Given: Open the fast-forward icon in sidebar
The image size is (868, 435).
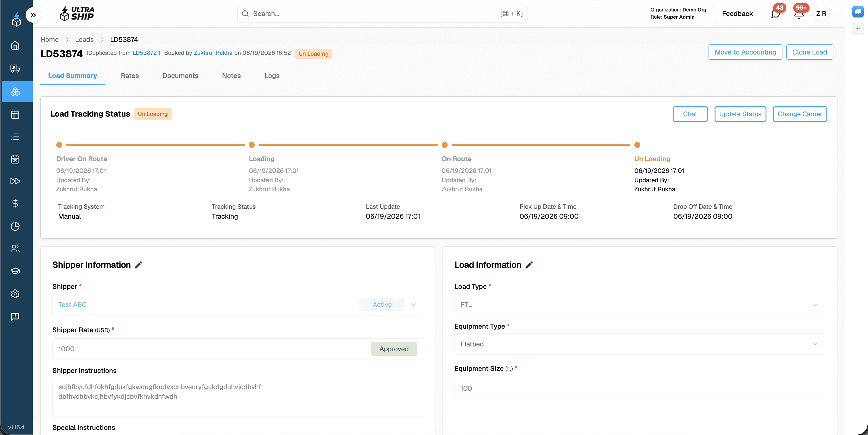Looking at the screenshot, I should [15, 181].
